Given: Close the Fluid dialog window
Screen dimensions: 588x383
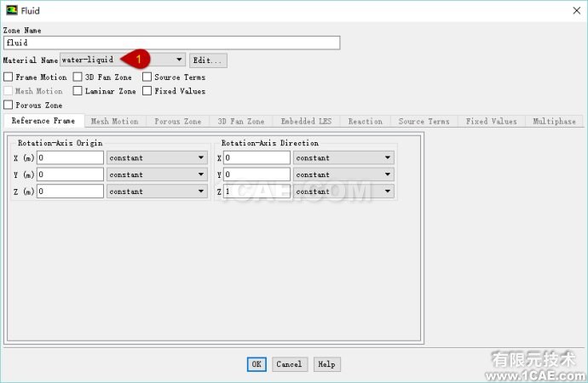Looking at the screenshot, I should [x=577, y=10].
